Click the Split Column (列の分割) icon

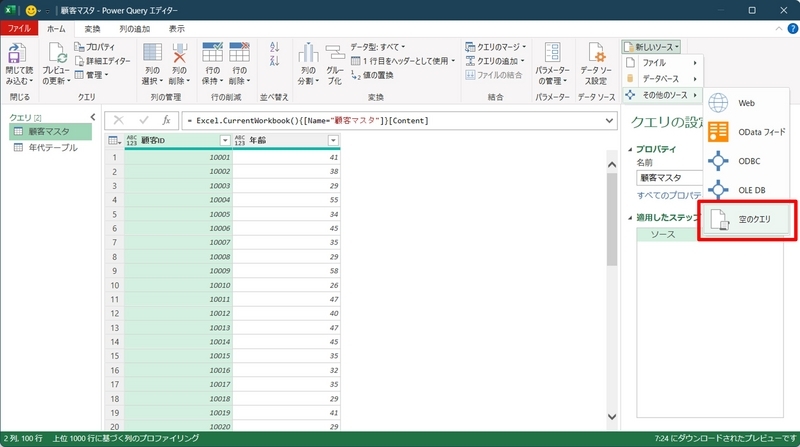(x=308, y=53)
